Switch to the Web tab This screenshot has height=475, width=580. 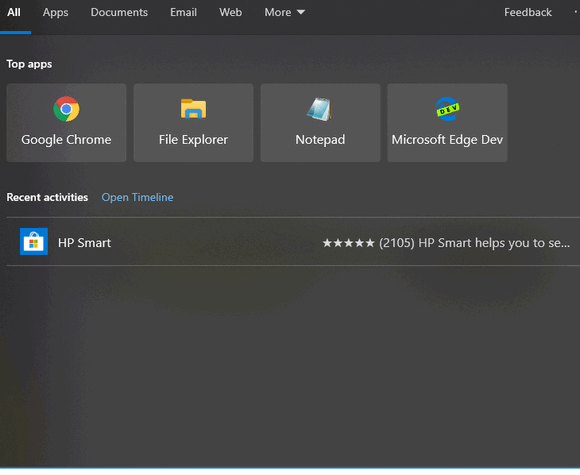(230, 13)
